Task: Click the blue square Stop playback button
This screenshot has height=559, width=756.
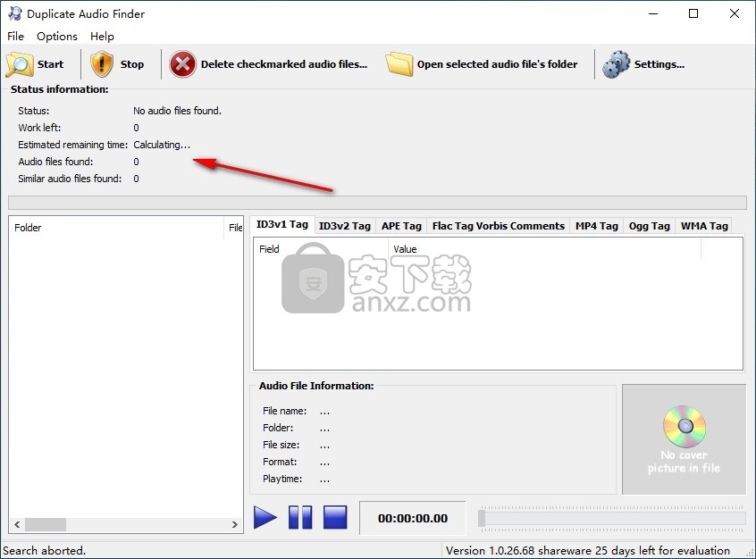Action: click(x=335, y=518)
